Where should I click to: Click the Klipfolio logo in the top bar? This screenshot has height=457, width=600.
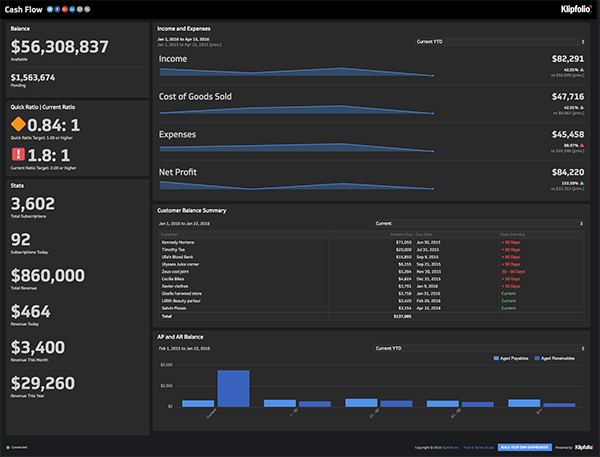tap(576, 9)
